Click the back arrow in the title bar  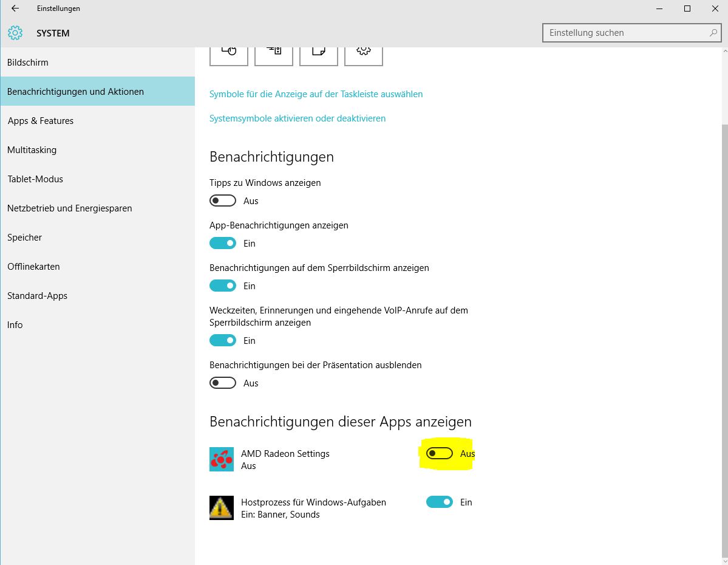click(15, 9)
